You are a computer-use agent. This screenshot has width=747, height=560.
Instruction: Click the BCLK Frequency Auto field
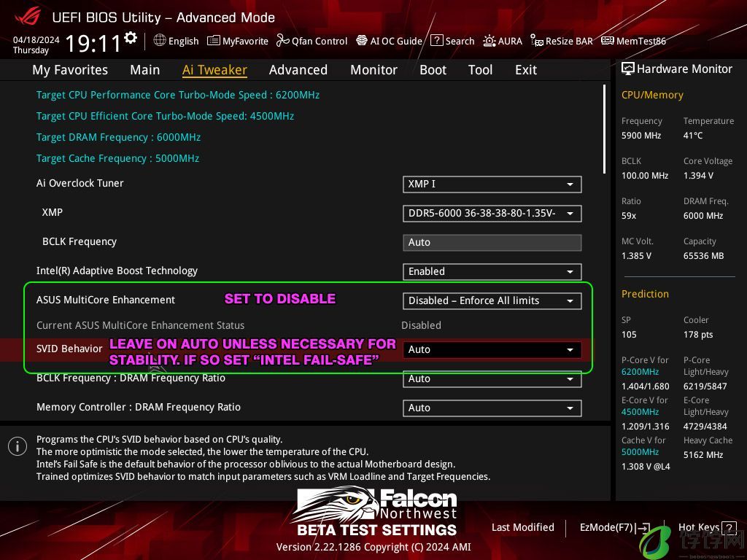[x=492, y=242]
